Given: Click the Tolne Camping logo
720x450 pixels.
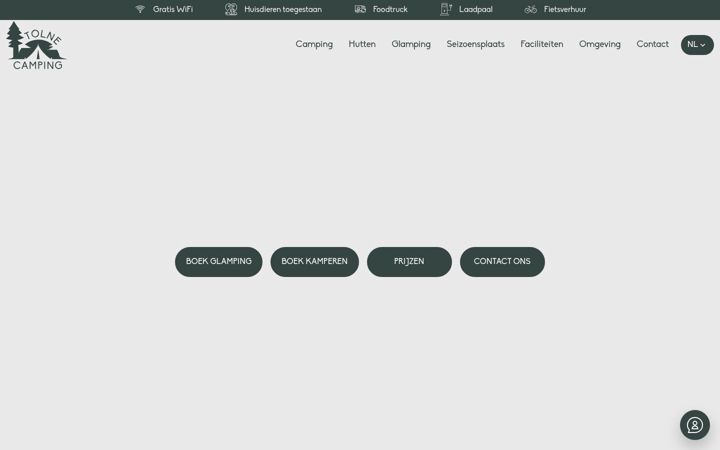Looking at the screenshot, I should pos(36,46).
